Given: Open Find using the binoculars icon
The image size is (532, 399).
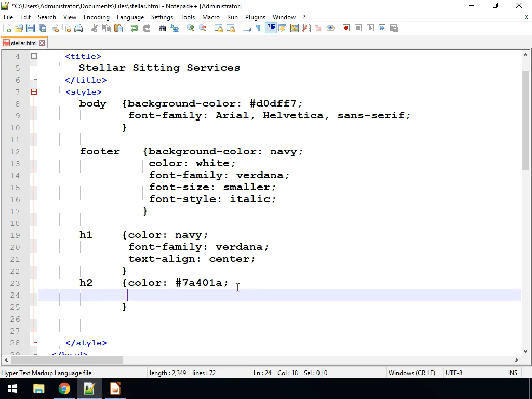Looking at the screenshot, I should 162,28.
